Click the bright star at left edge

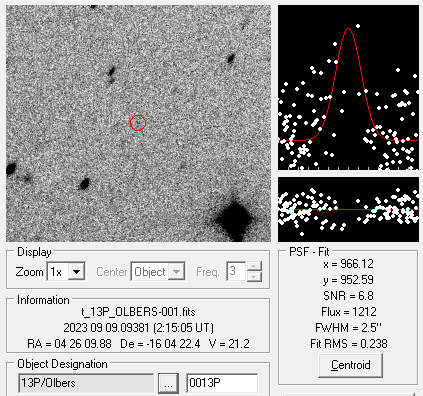pos(11,169)
